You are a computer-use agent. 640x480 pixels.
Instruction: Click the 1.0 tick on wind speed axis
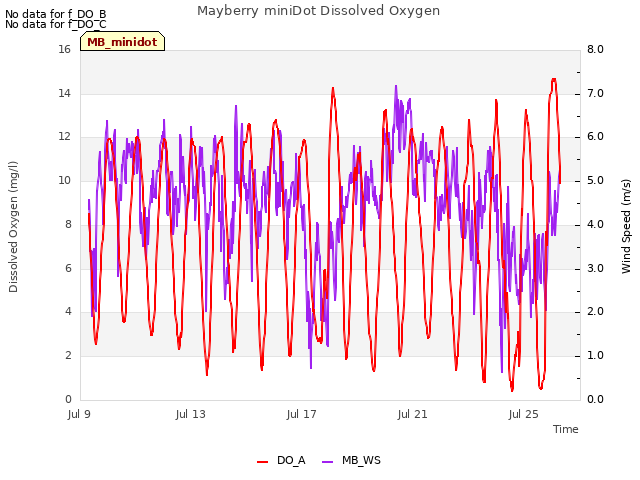click(x=596, y=355)
